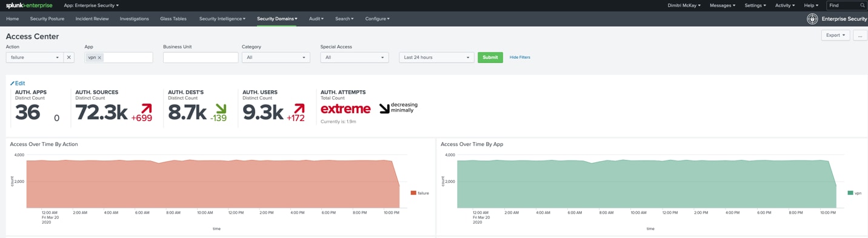Open the Incident Review tab

(92, 19)
